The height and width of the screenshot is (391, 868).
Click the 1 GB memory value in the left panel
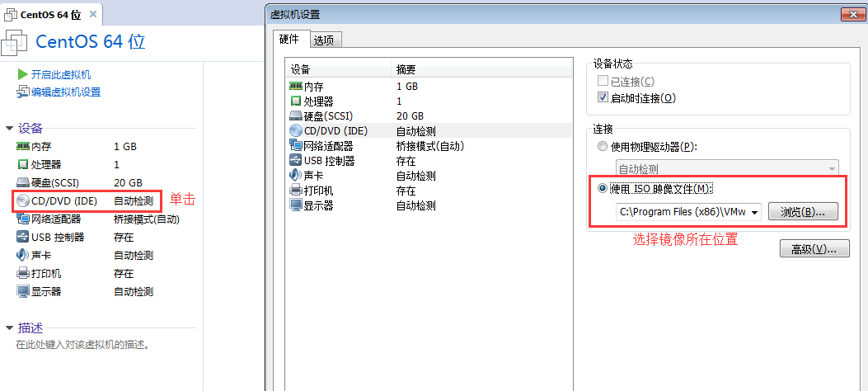(x=125, y=147)
